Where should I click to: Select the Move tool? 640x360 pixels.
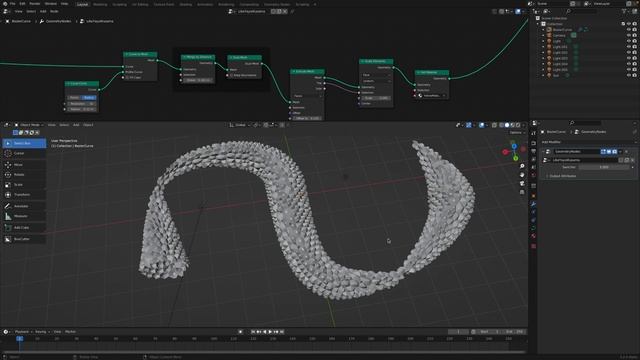(x=24, y=164)
